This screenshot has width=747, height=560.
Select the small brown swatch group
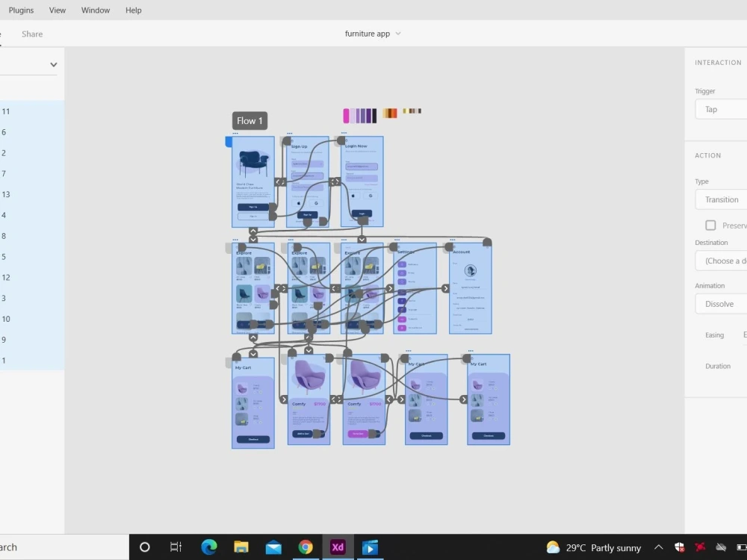pyautogui.click(x=412, y=111)
